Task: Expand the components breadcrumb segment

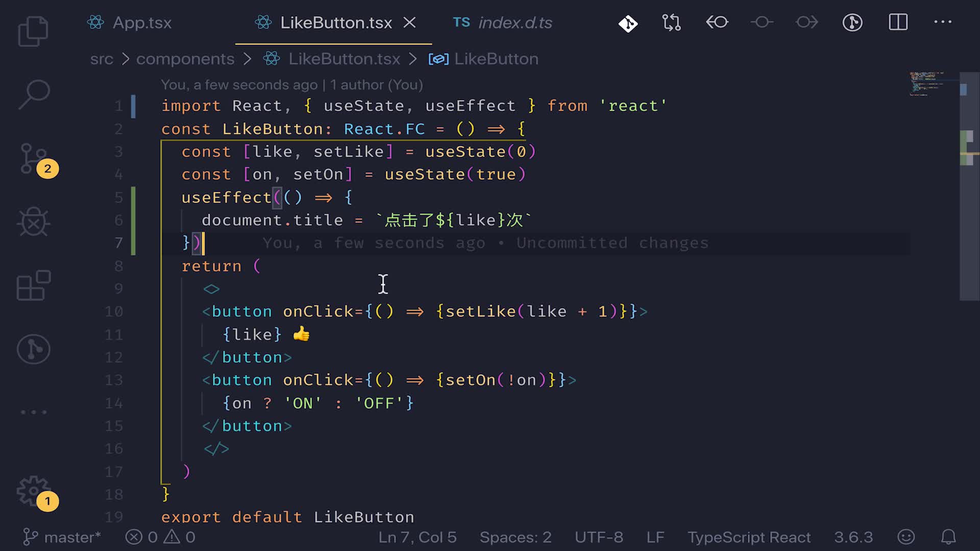Action: 185,59
